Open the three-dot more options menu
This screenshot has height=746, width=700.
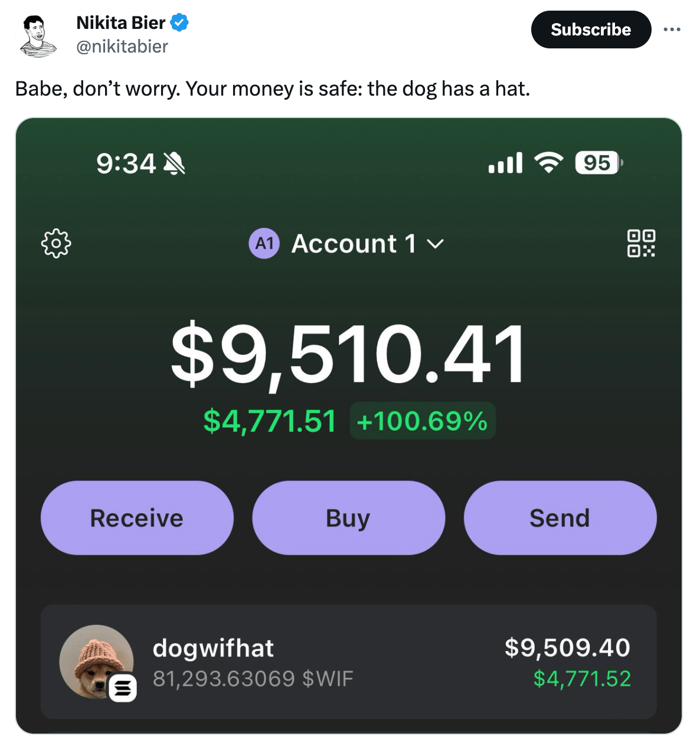pyautogui.click(x=672, y=30)
